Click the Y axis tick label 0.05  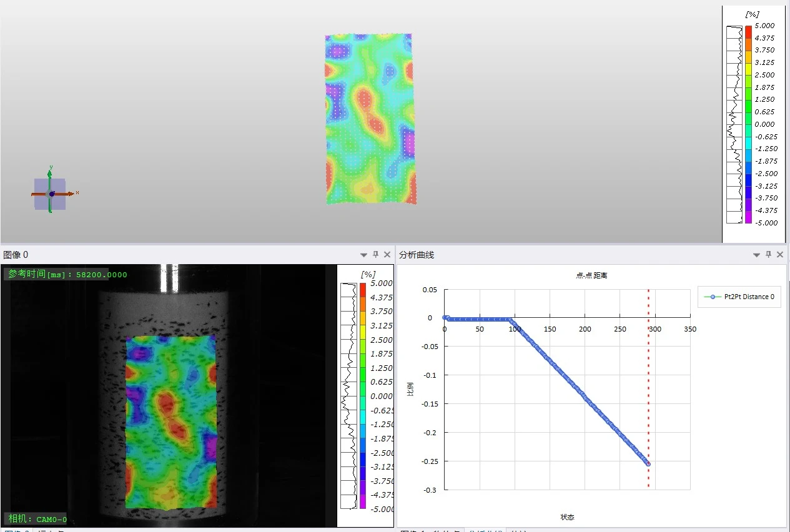click(430, 290)
